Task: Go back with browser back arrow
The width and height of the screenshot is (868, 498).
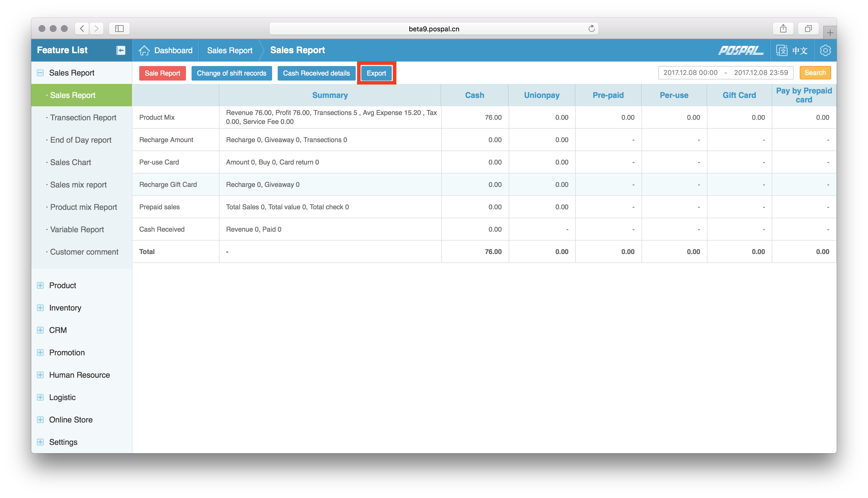Action: point(82,29)
